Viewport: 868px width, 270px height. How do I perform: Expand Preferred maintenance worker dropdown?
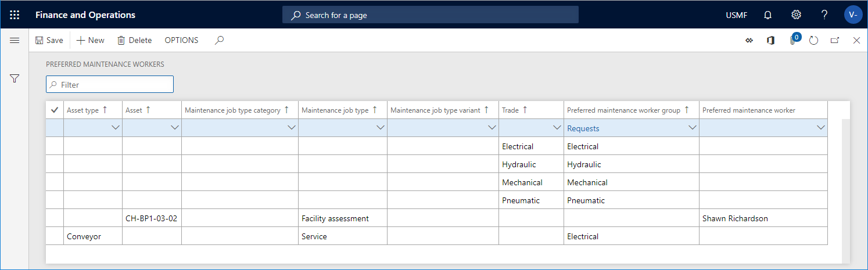[821, 128]
